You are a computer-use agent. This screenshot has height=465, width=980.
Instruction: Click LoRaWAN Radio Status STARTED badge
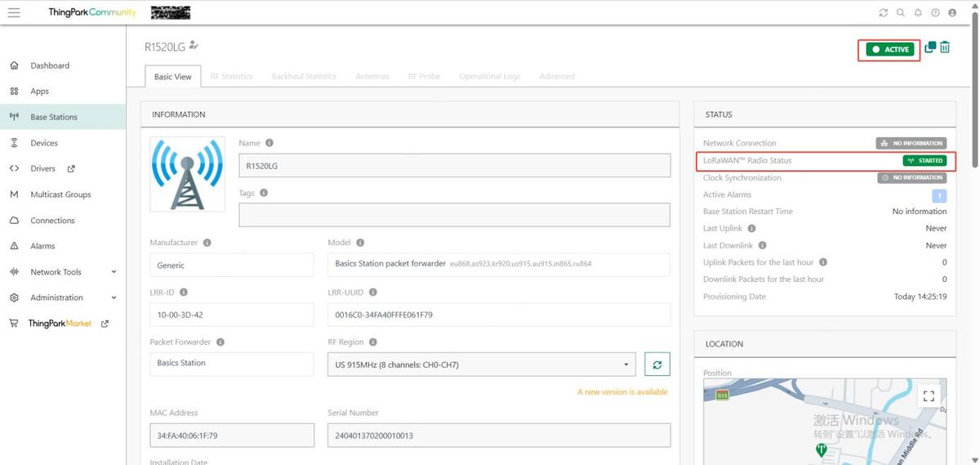pyautogui.click(x=924, y=161)
